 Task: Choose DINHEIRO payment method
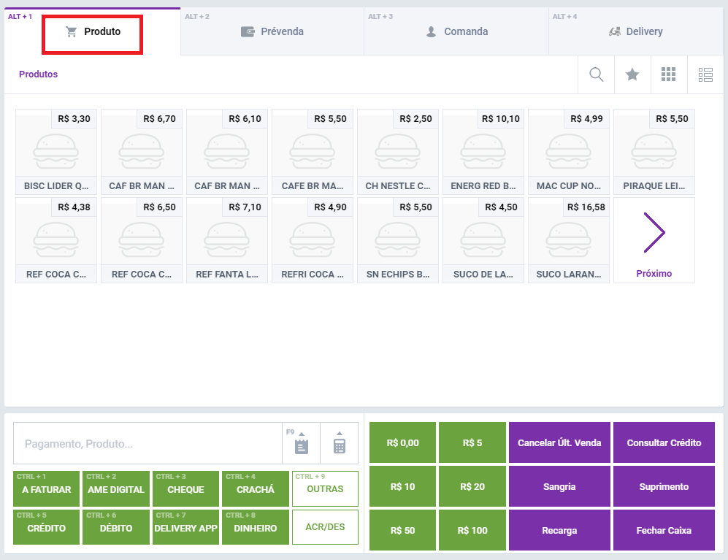[255, 527]
